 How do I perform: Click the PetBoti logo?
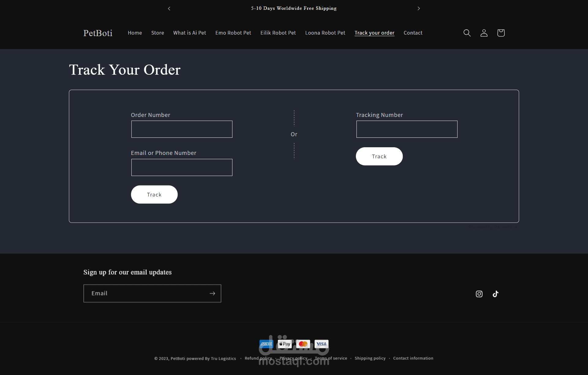pyautogui.click(x=98, y=33)
